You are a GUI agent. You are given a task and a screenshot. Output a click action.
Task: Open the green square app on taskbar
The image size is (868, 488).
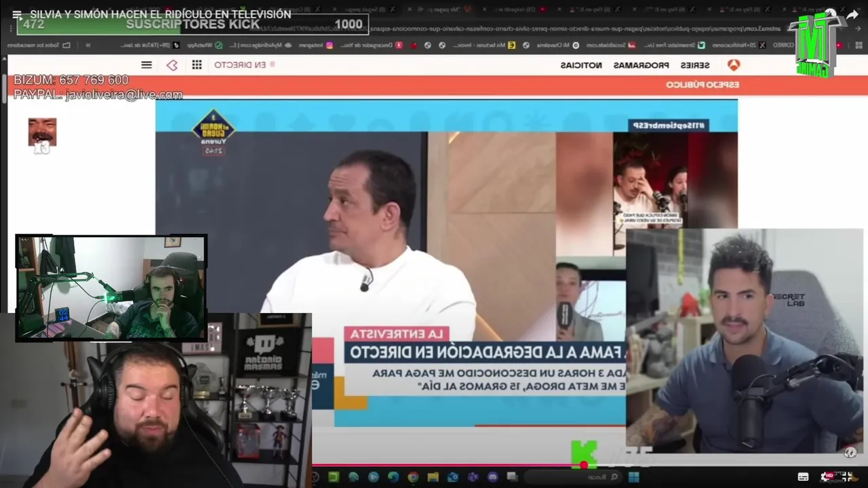334,477
